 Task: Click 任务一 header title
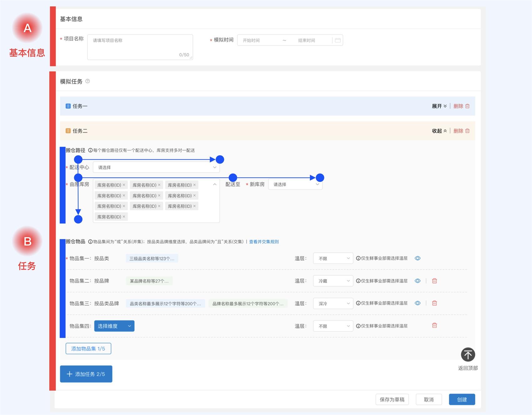click(x=80, y=106)
